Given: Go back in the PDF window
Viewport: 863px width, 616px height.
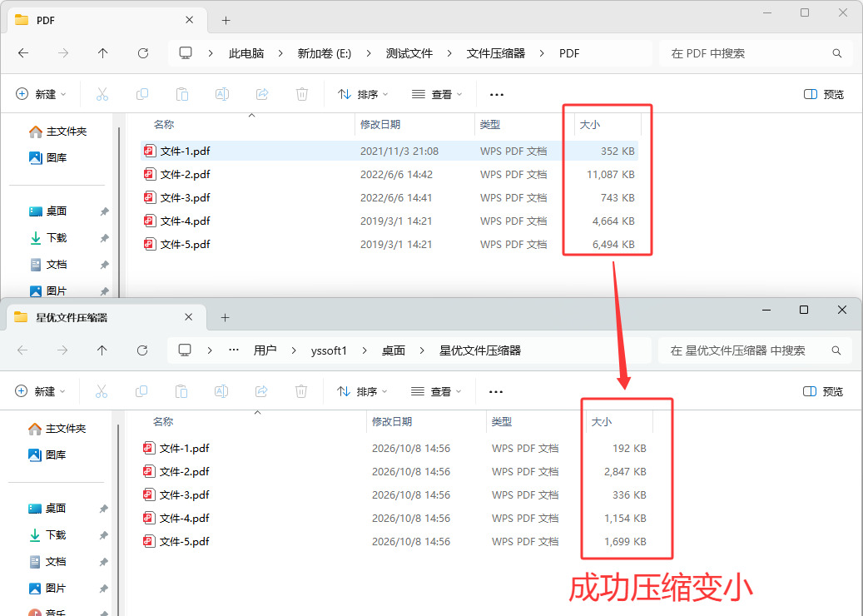Looking at the screenshot, I should click(23, 53).
